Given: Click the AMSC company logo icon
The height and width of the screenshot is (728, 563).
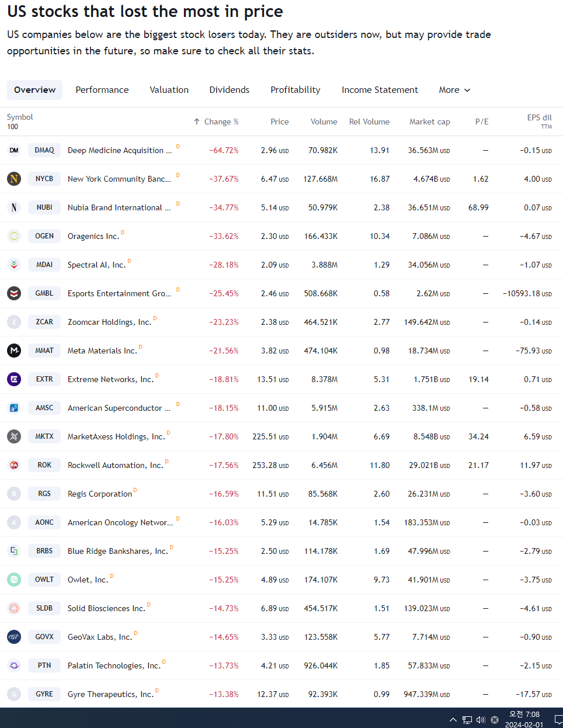Looking at the screenshot, I should click(14, 408).
